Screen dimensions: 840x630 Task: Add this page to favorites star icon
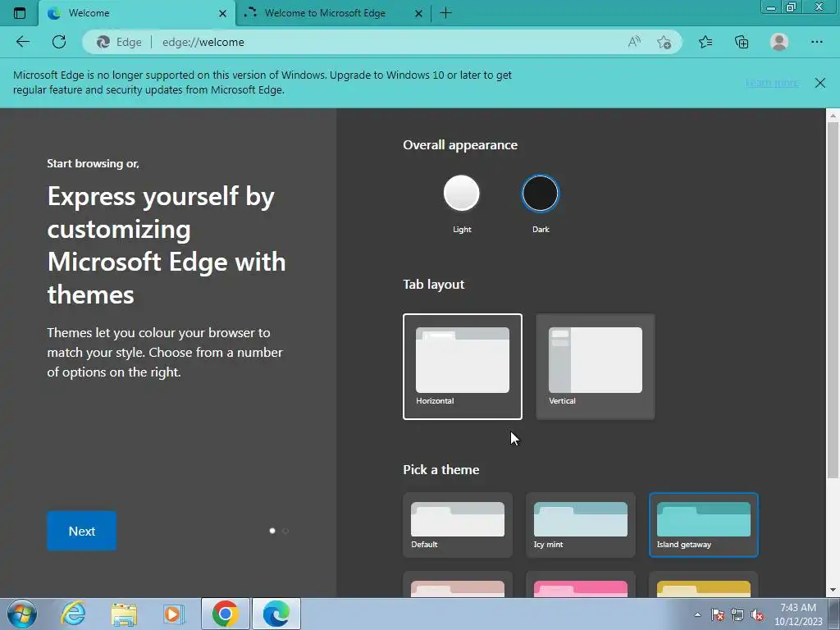point(664,42)
